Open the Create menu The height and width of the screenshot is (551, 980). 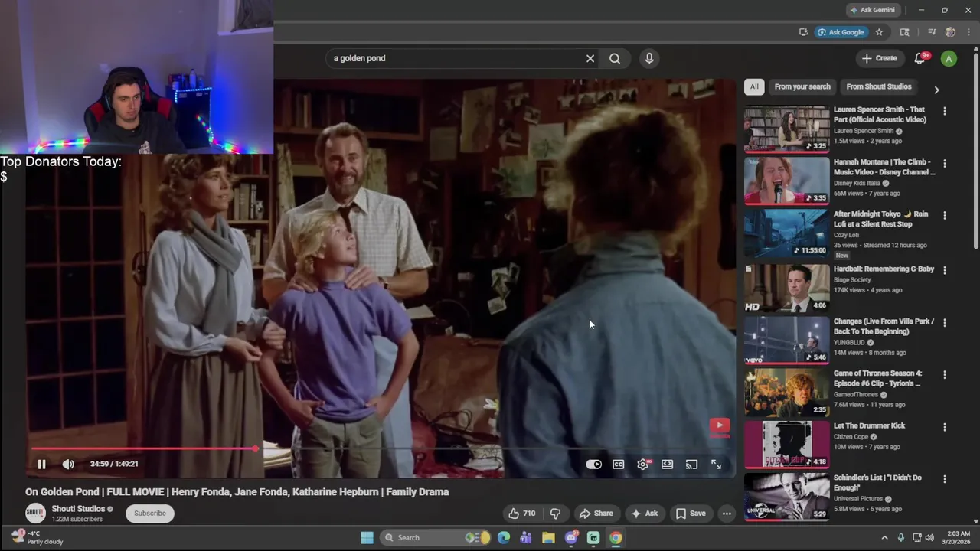click(879, 58)
